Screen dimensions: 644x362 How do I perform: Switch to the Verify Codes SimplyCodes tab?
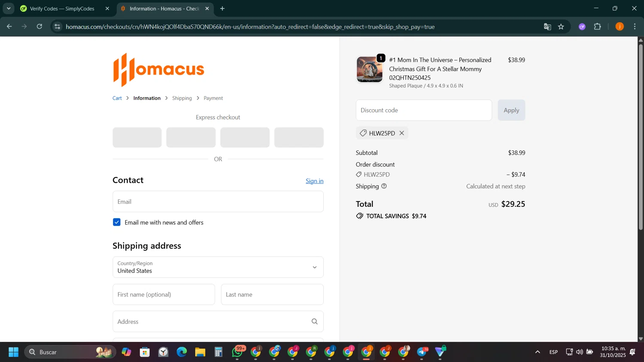(x=62, y=9)
